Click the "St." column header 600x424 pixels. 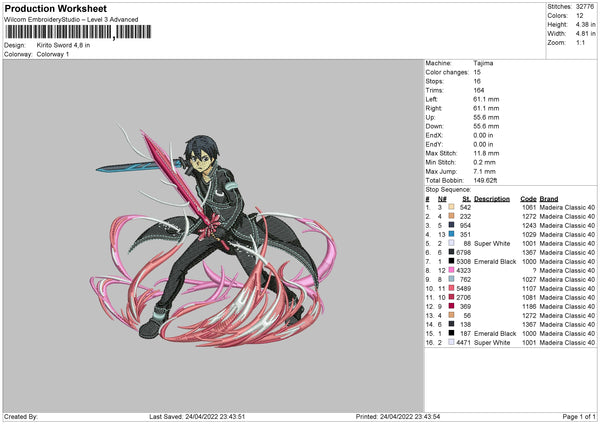466,199
